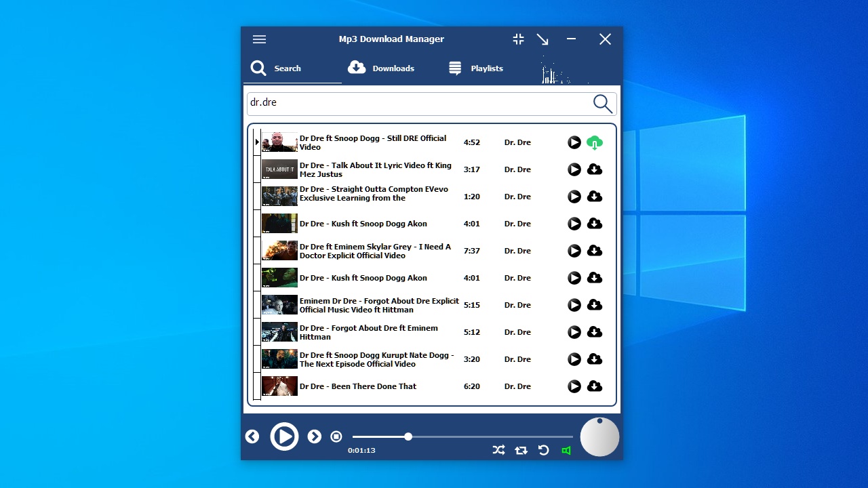Play Straight Outta Compton EVevo track
This screenshot has width=868, height=488.
click(574, 197)
